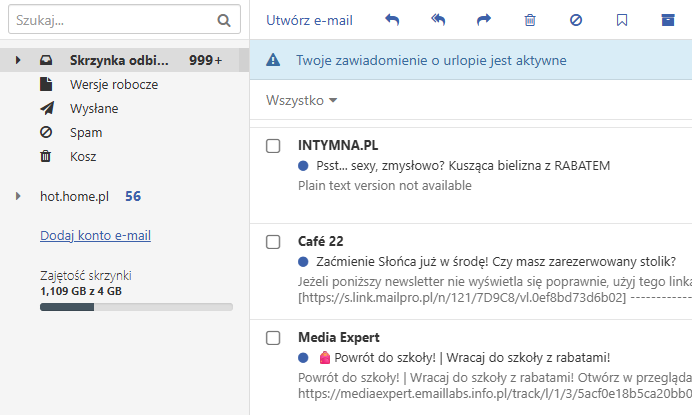Click the Reply all double-arrow icon

(x=438, y=20)
